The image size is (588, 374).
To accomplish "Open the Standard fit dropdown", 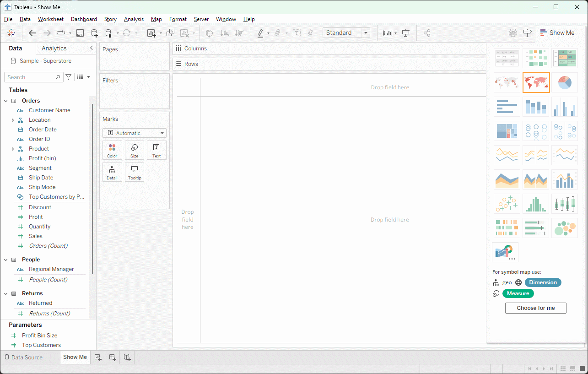I will [x=346, y=33].
